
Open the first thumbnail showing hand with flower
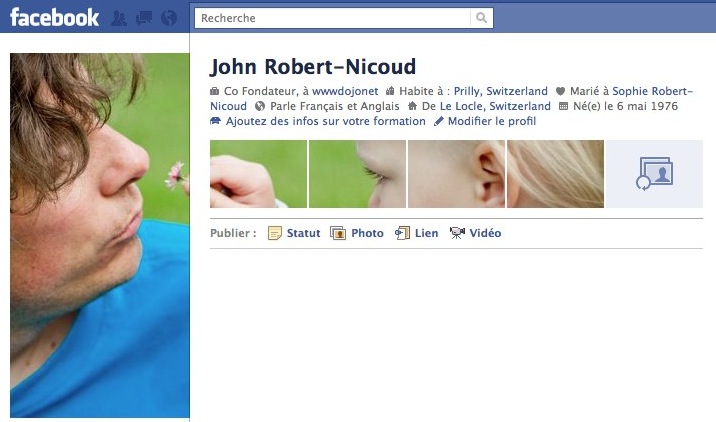pyautogui.click(x=258, y=174)
